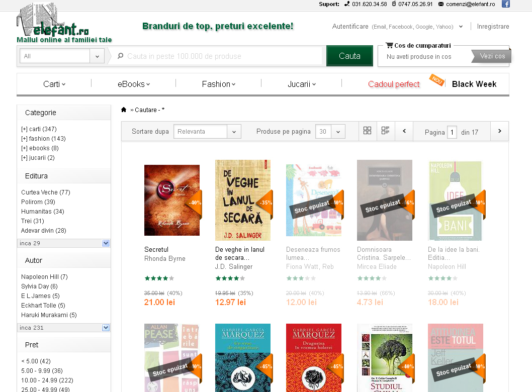Click the shopping cart icon
Viewport: 532px width, 392px height.
click(x=389, y=45)
